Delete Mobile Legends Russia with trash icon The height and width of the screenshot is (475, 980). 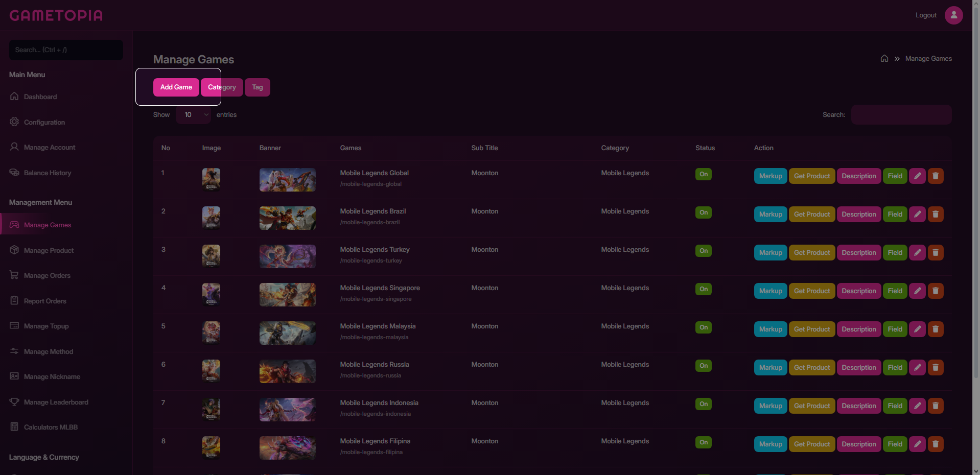click(936, 368)
